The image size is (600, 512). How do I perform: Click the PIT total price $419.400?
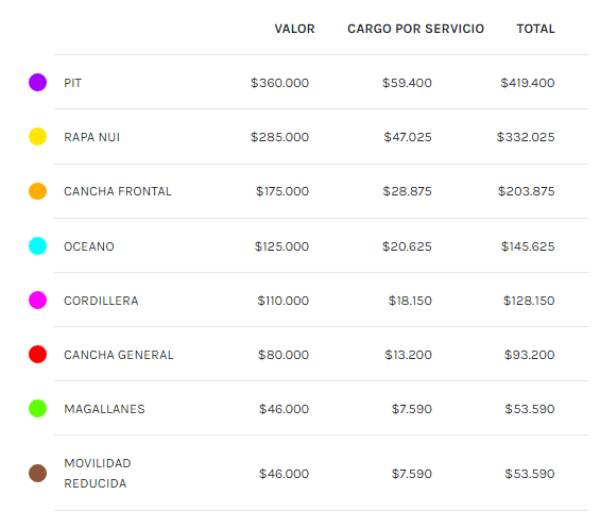tap(527, 83)
